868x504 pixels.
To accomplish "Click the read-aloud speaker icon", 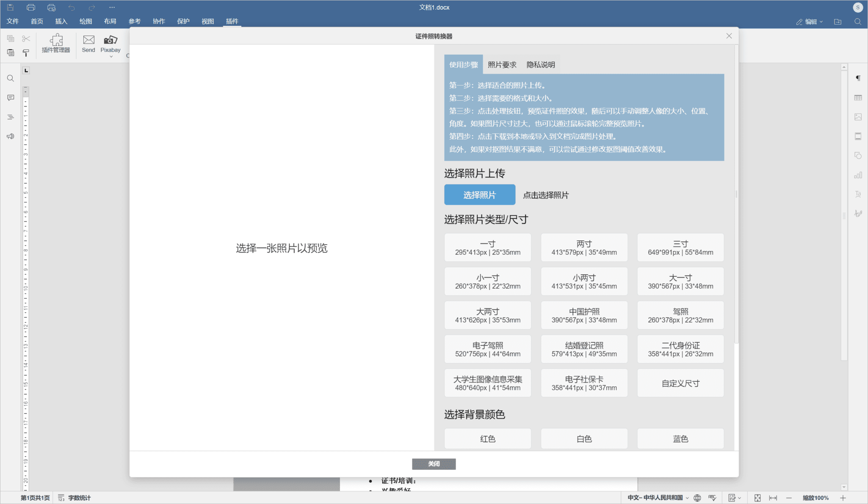I will [10, 136].
